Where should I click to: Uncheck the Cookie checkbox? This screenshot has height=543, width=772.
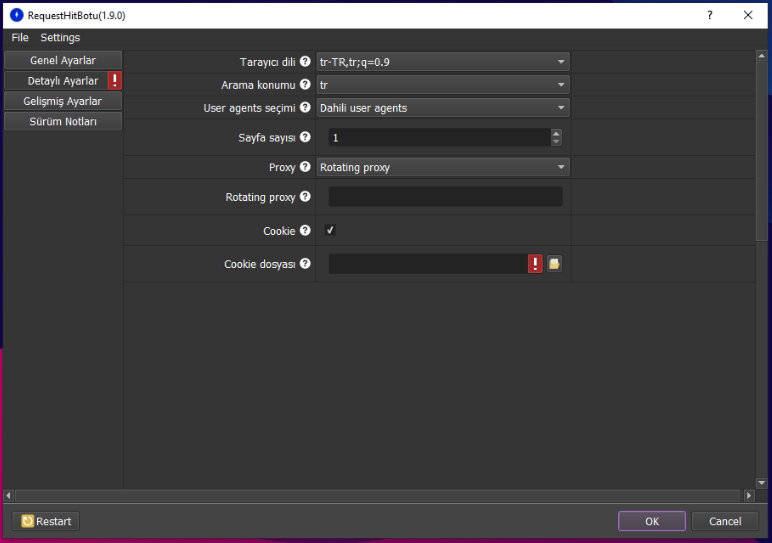330,230
